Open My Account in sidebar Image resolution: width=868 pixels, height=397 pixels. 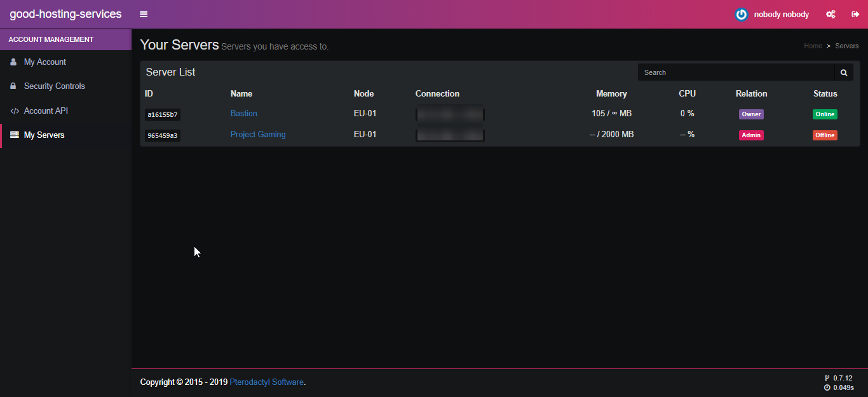tap(44, 62)
